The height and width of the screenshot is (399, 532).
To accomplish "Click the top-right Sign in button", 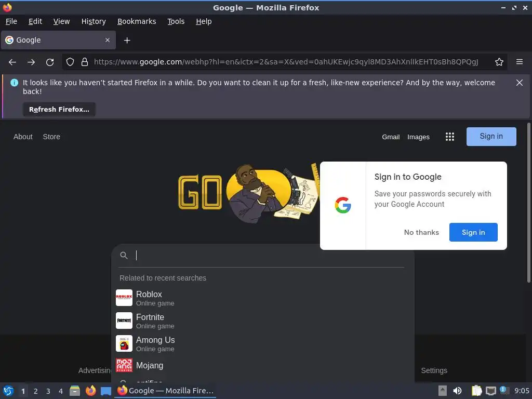I will coord(491,137).
